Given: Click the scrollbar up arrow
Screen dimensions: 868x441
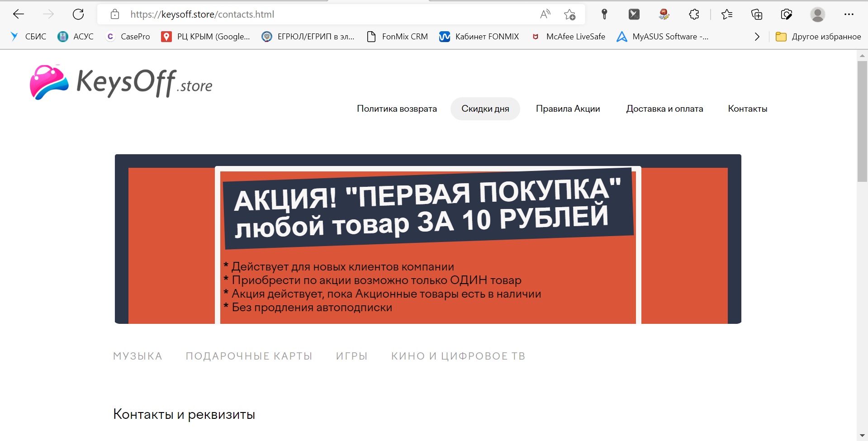Looking at the screenshot, I should (862, 55).
